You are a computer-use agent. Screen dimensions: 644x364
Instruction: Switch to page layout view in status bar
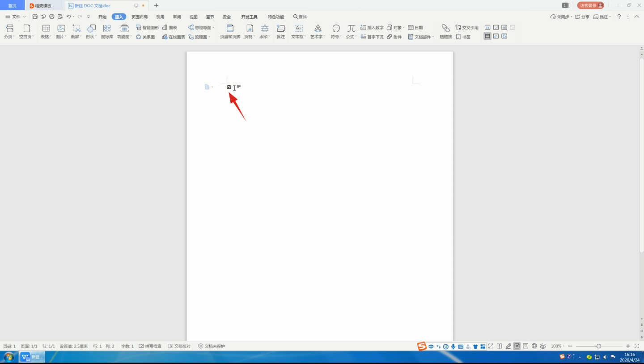pos(517,346)
